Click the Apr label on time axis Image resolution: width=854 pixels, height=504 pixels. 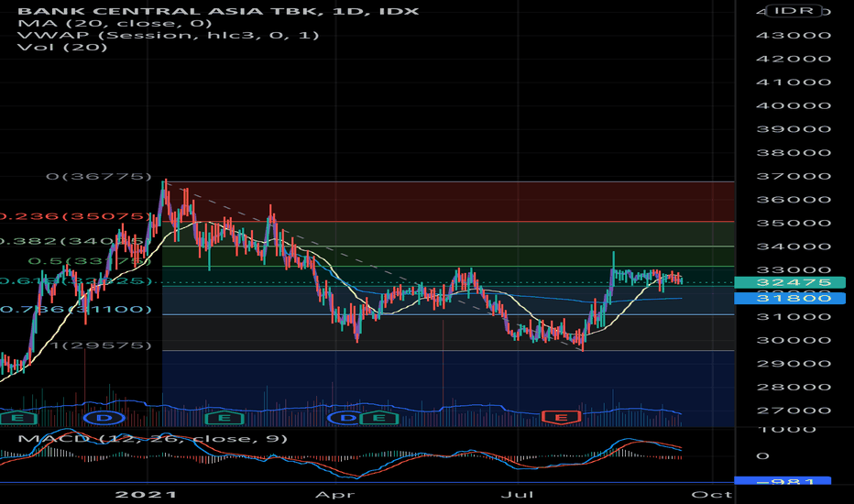pyautogui.click(x=335, y=495)
